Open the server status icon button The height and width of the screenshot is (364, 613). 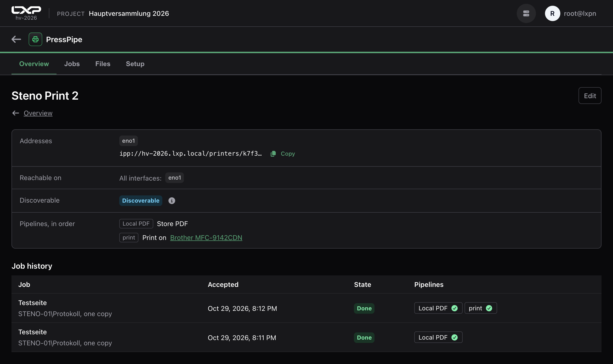click(x=526, y=13)
